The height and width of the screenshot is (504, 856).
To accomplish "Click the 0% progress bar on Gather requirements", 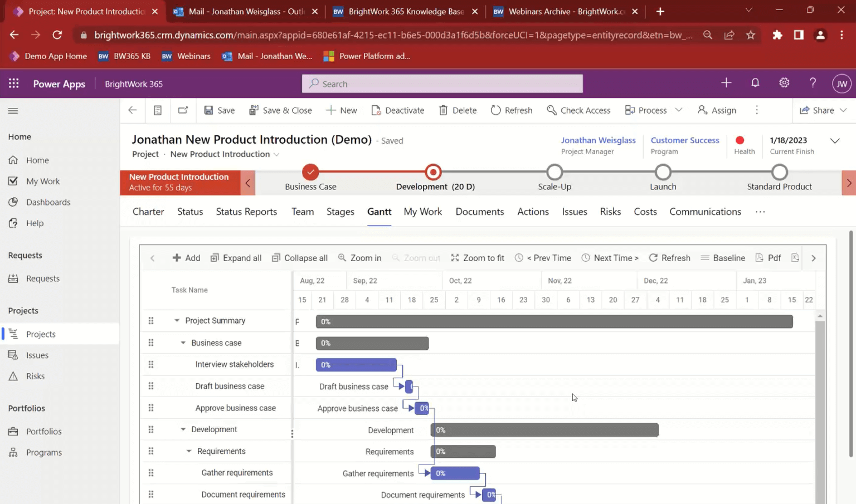I will pyautogui.click(x=455, y=473).
